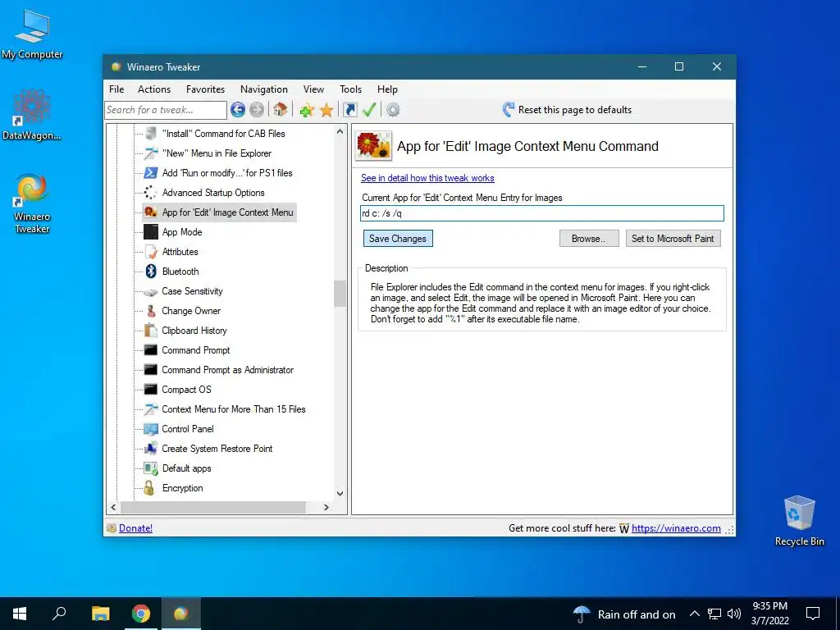Select Command Prompt as Administrator item
The width and height of the screenshot is (840, 630).
pyautogui.click(x=228, y=370)
